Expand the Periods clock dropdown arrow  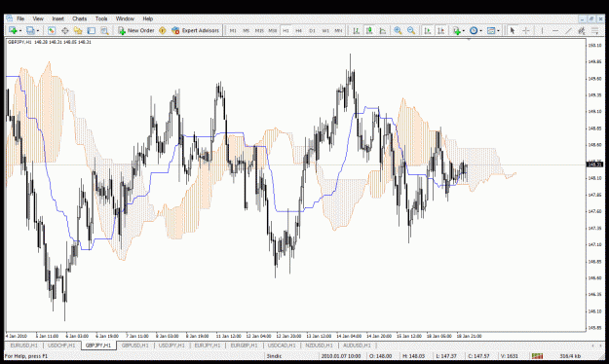coord(480,30)
